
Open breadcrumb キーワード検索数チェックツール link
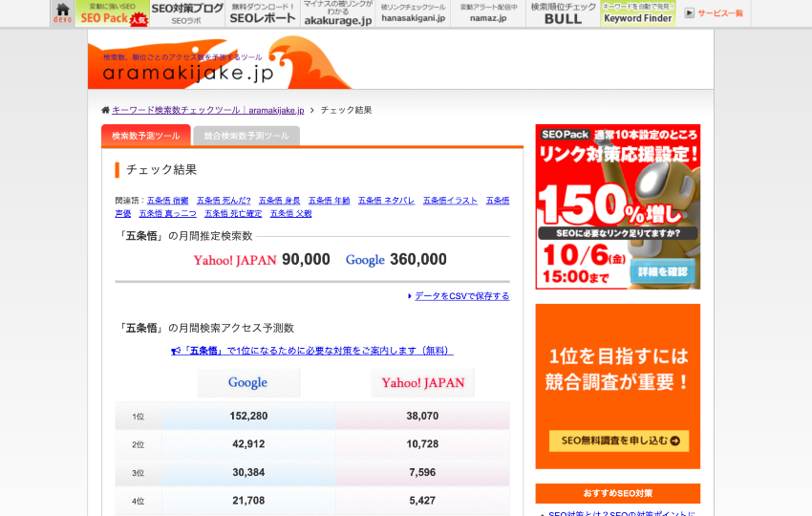(x=207, y=110)
